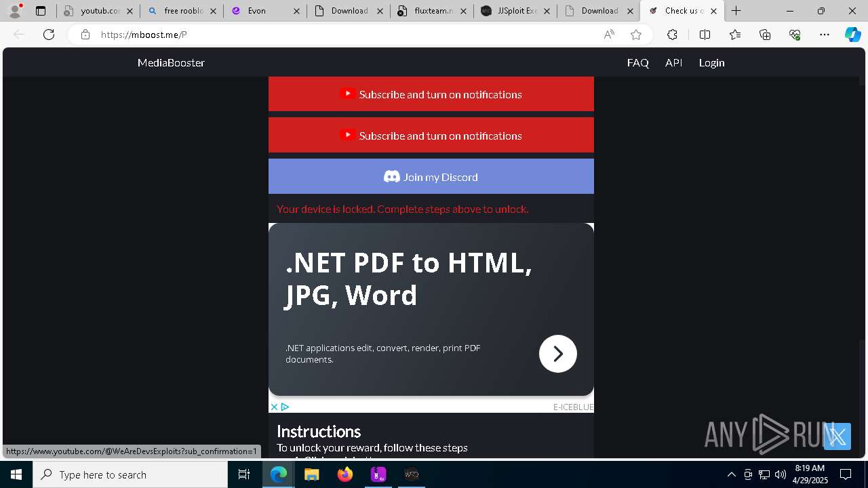Open the taskbar clock and date
Image resolution: width=868 pixels, height=488 pixels.
click(x=810, y=474)
